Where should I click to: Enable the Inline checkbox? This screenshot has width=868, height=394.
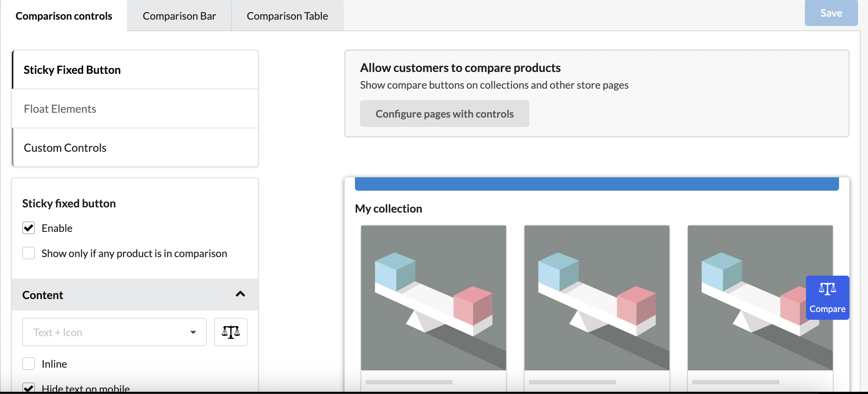[29, 364]
